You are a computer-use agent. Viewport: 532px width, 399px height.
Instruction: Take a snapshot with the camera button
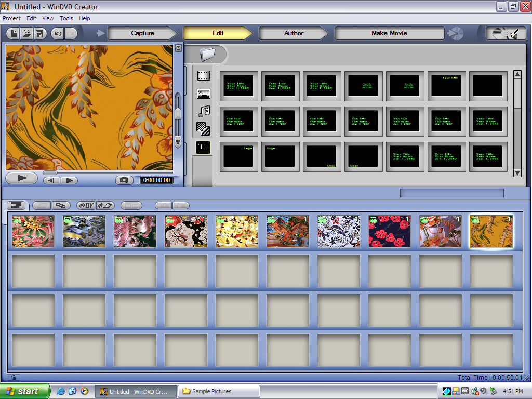(x=124, y=180)
